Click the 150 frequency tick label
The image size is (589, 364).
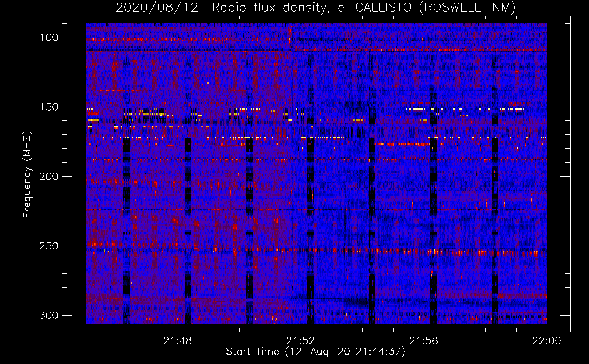[x=49, y=107]
